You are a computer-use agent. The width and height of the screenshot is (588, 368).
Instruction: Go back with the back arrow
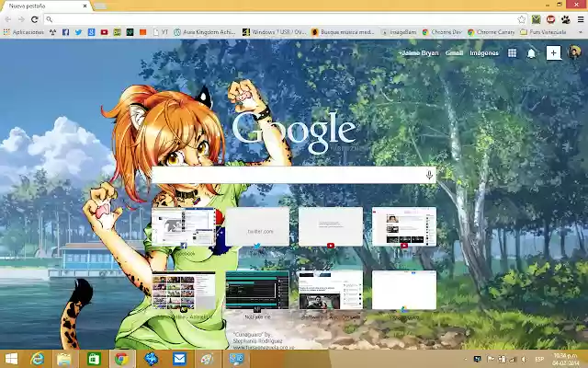pos(8,19)
